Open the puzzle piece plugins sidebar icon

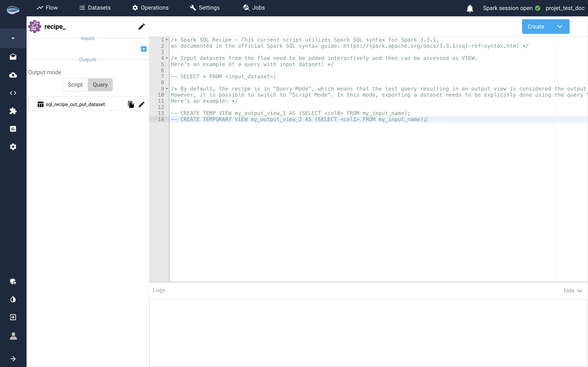click(13, 111)
